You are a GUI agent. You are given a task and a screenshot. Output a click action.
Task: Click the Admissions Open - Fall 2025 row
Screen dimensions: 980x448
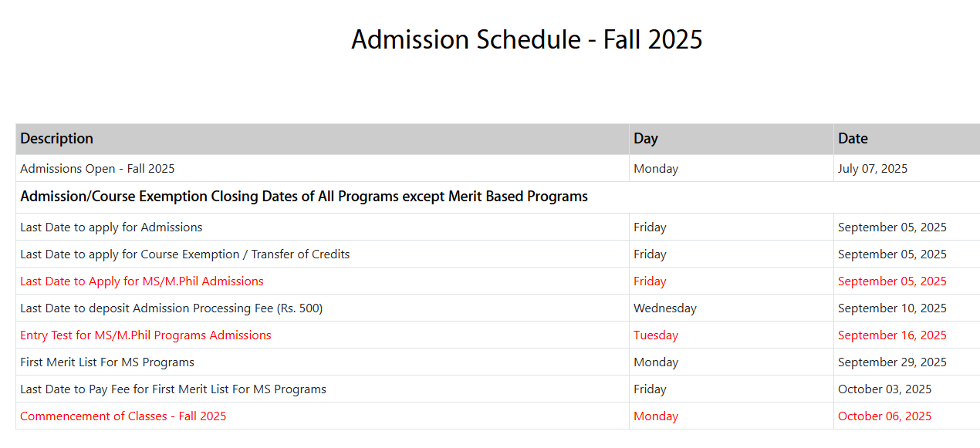coord(498,168)
